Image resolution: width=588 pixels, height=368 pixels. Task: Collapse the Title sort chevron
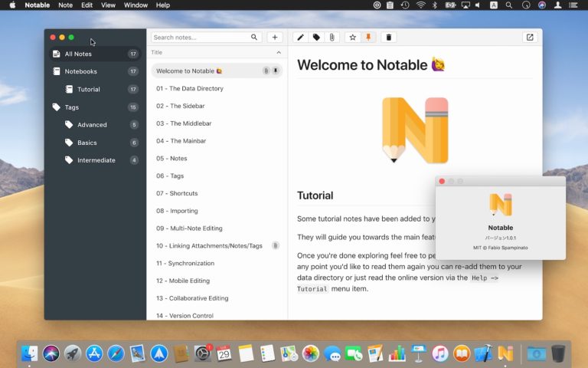tap(278, 53)
